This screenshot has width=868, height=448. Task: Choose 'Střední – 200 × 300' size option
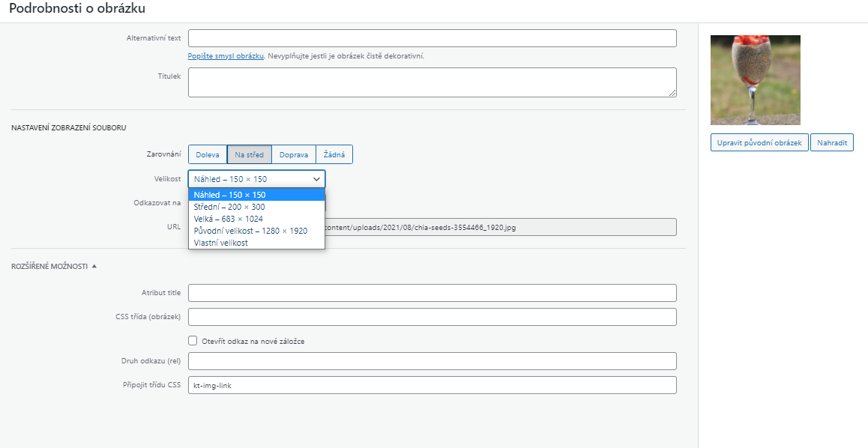pyautogui.click(x=229, y=207)
